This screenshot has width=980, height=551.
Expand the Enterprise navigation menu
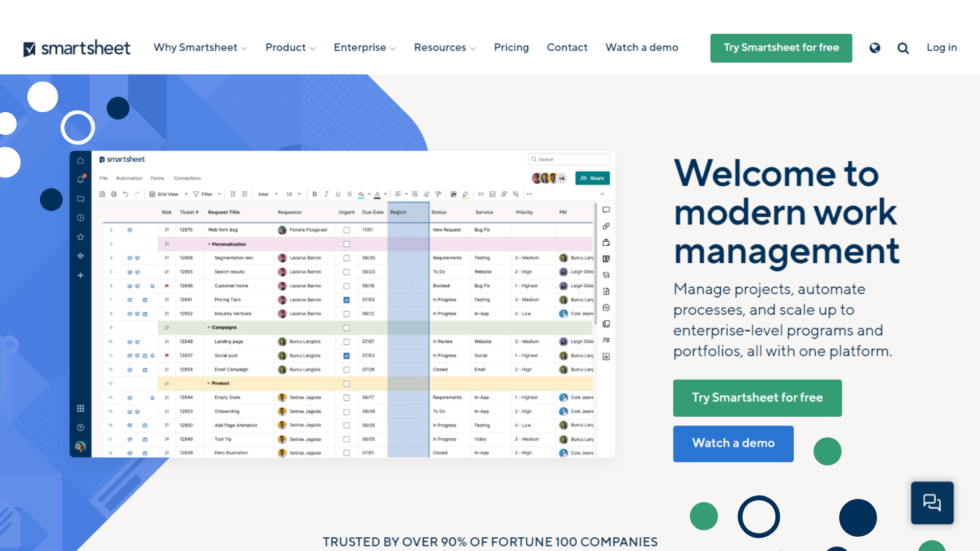click(364, 47)
